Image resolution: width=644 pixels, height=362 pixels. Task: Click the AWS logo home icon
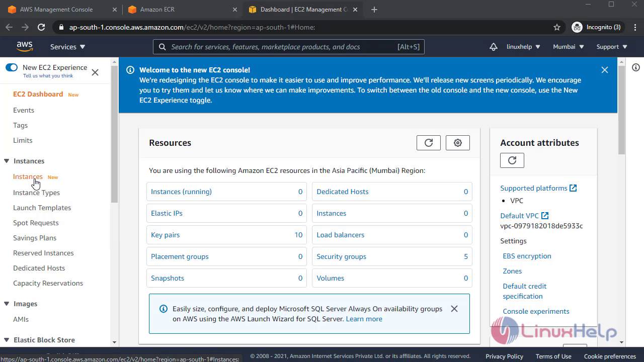pyautogui.click(x=25, y=46)
